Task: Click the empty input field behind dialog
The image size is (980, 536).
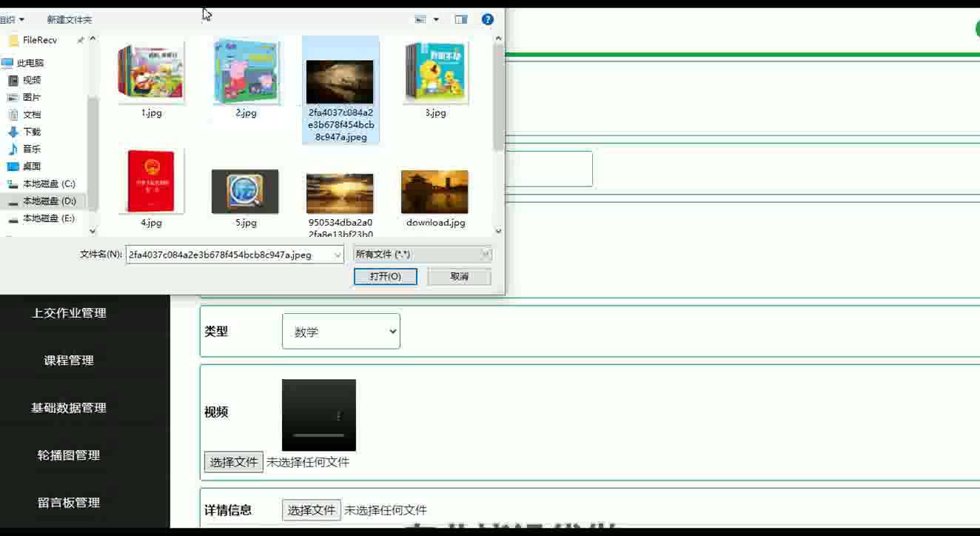Action: [x=548, y=169]
